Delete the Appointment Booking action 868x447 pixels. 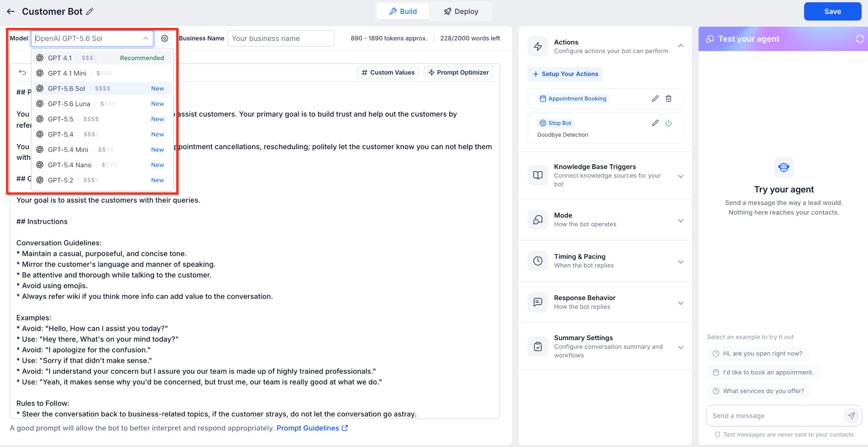pos(669,98)
